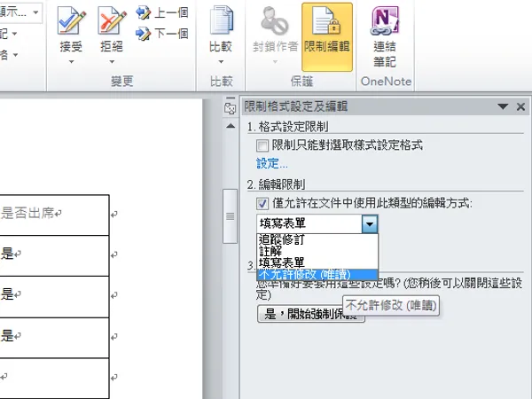Click the Reject (拒絕) change icon
Image resolution: width=532 pixels, height=399 pixels.
pos(112,21)
